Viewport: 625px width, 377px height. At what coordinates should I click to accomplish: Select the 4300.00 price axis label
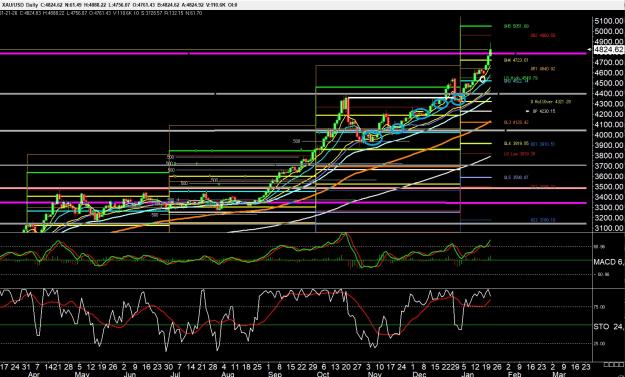click(x=608, y=104)
